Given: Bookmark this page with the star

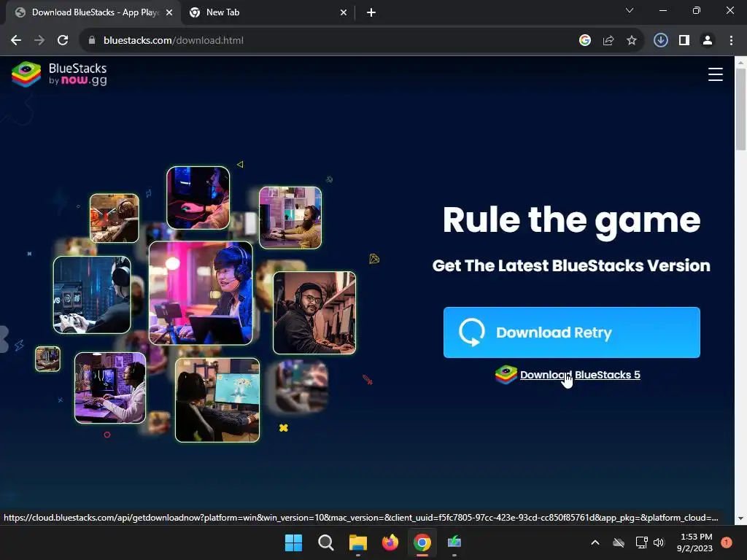Looking at the screenshot, I should pos(632,41).
